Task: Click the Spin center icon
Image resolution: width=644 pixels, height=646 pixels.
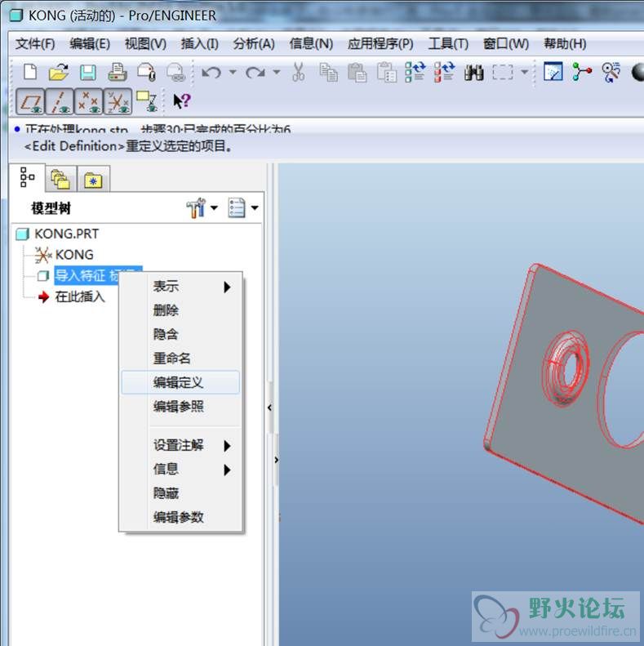Action: tap(582, 73)
